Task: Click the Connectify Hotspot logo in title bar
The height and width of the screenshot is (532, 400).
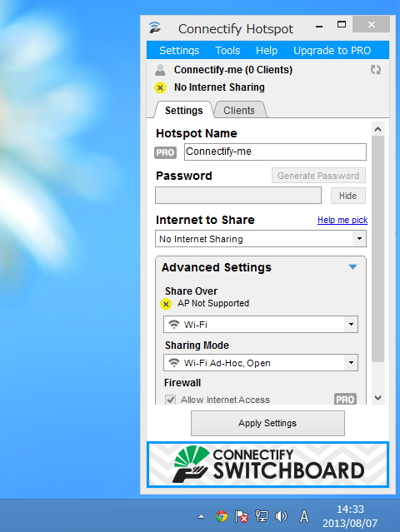Action: 155,27
